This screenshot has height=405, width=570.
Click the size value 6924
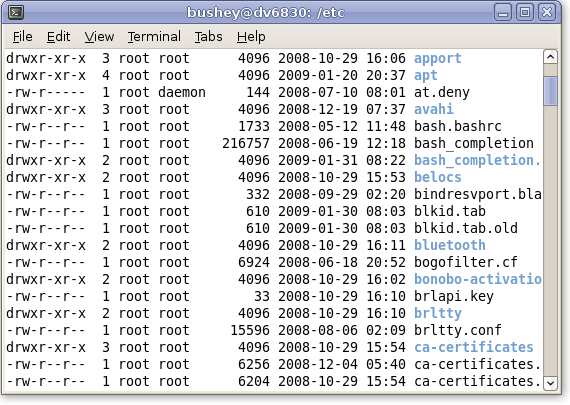point(254,262)
